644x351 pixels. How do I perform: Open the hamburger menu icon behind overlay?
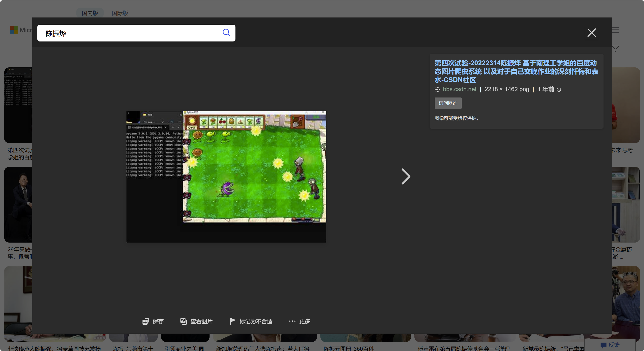(x=616, y=30)
